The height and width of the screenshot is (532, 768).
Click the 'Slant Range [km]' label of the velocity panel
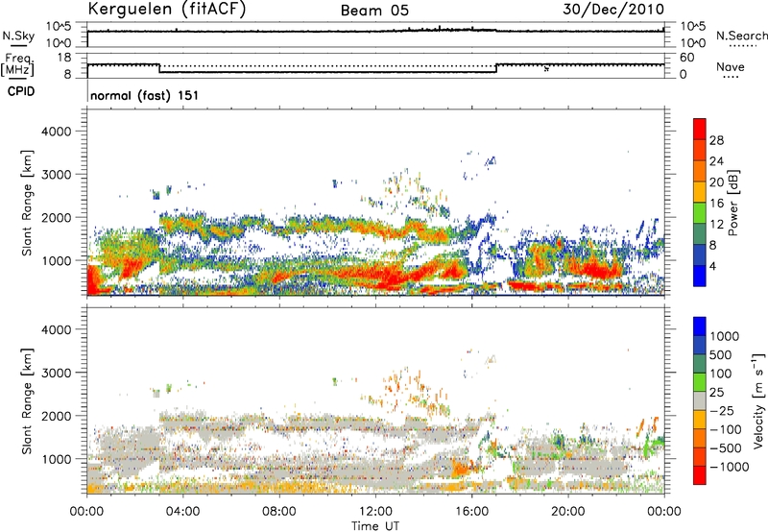pos(27,401)
